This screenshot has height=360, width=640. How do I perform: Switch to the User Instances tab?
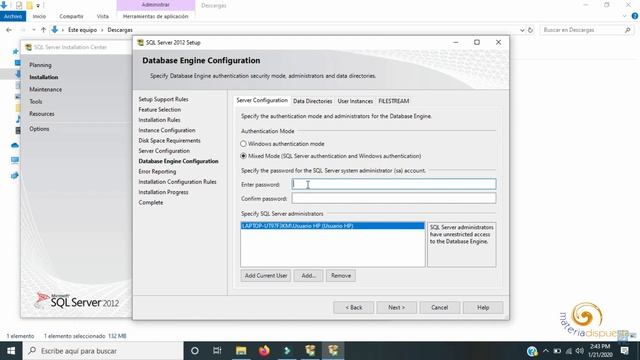(x=355, y=101)
